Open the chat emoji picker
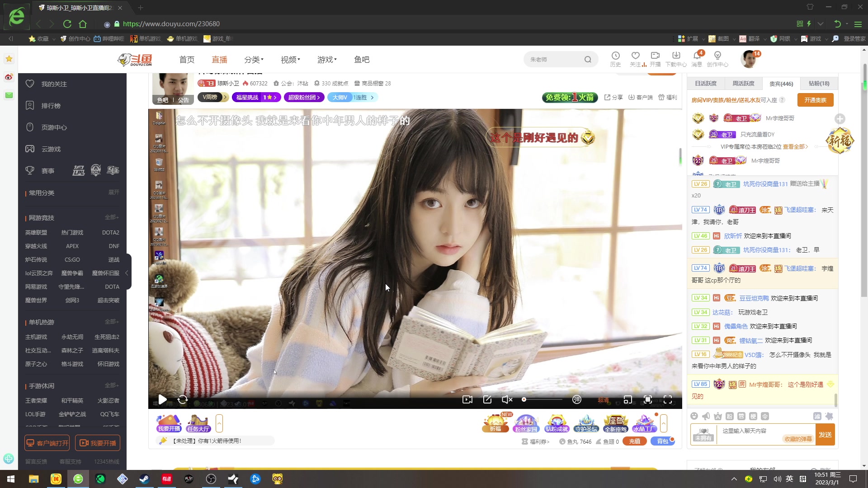The image size is (868, 488). 694,416
